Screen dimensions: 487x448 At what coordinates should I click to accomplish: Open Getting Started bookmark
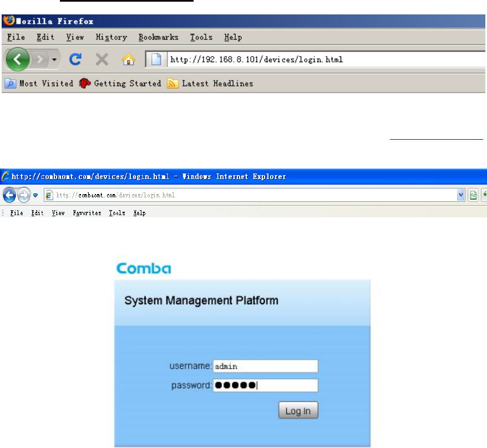click(120, 83)
